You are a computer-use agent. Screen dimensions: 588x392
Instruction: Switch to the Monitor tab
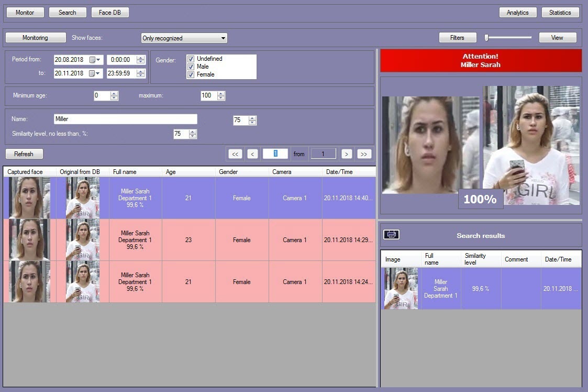click(25, 13)
